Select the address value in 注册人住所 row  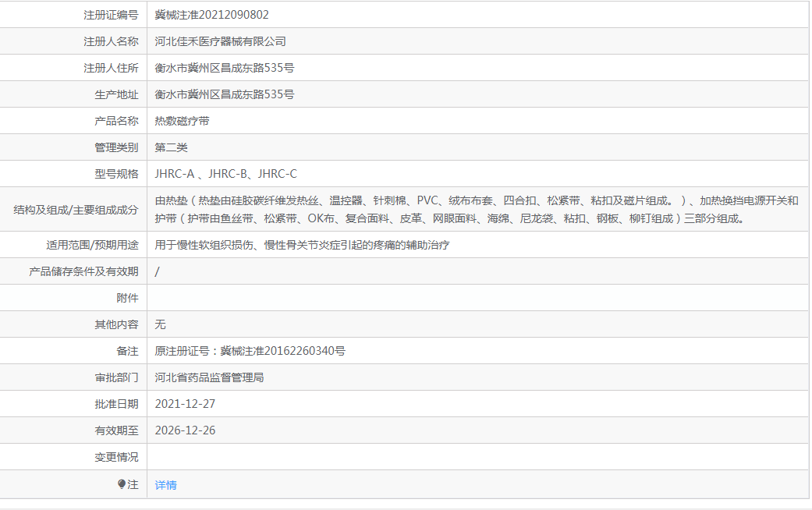224,68
